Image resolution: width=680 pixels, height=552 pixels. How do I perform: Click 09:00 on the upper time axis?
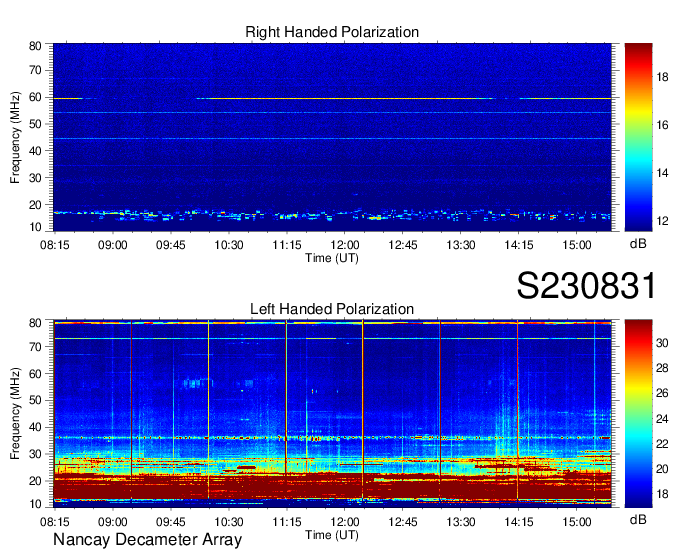click(113, 245)
